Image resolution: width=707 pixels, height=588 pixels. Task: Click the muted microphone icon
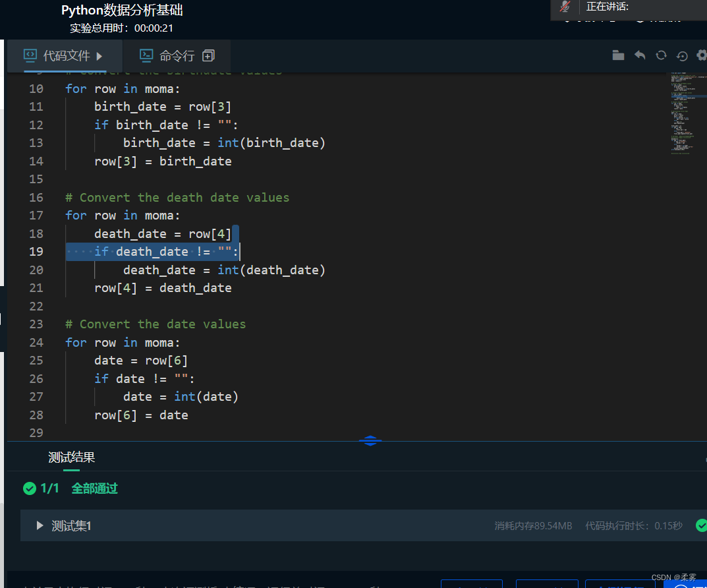565,7
